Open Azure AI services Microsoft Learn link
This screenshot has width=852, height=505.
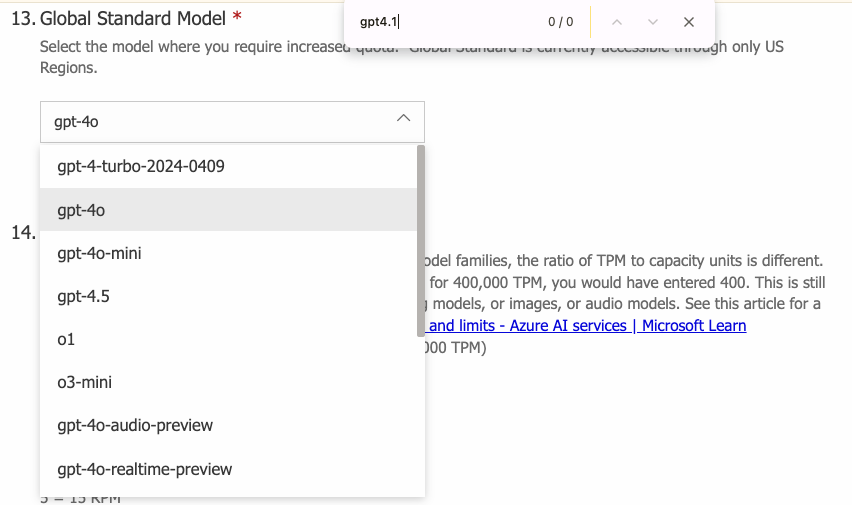coord(587,326)
